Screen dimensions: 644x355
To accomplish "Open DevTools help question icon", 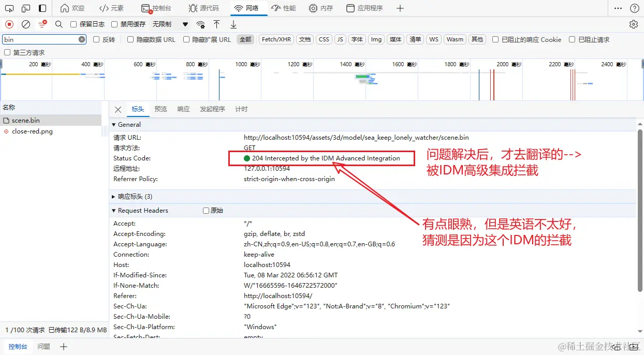I will click(634, 8).
